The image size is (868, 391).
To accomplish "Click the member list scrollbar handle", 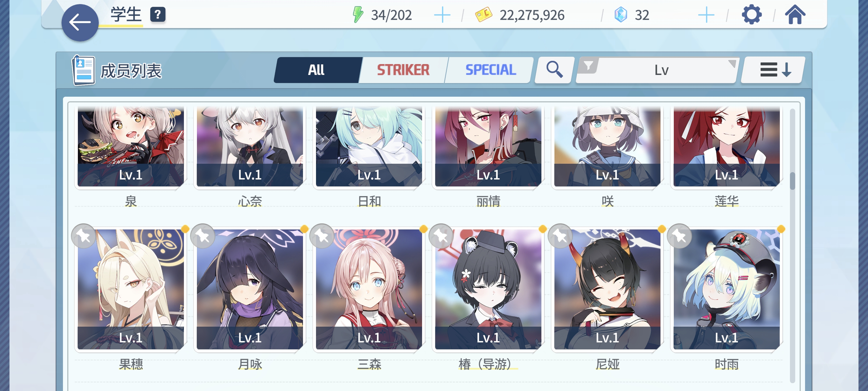I will click(792, 181).
